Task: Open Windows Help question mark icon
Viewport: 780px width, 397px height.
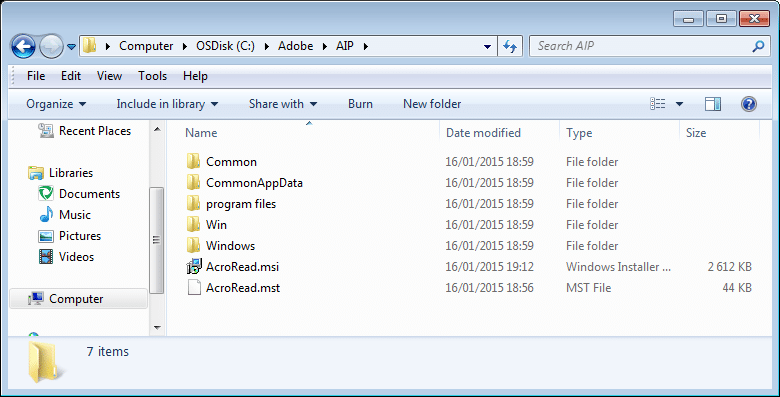Action: pyautogui.click(x=749, y=103)
